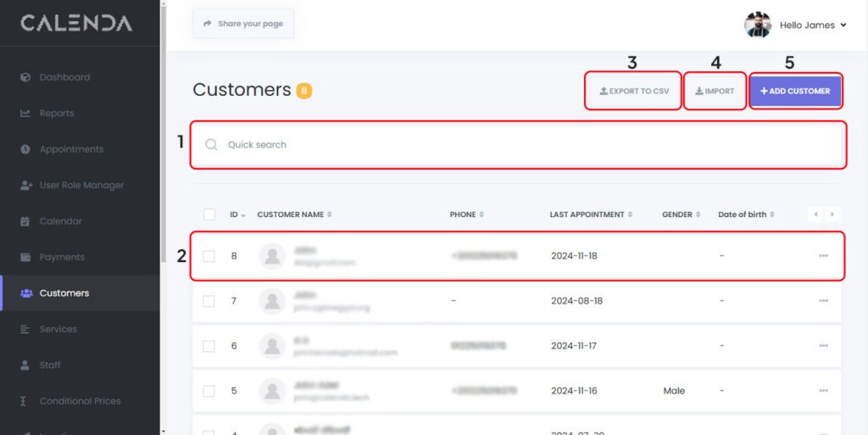Click the Appointments clock icon
Image resolution: width=868 pixels, height=435 pixels.
pos(25,149)
